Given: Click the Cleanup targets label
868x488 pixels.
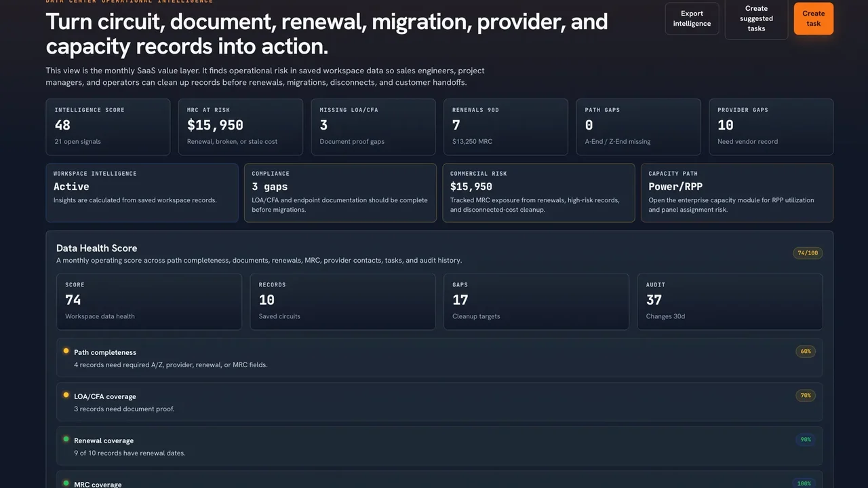Looking at the screenshot, I should tap(476, 316).
